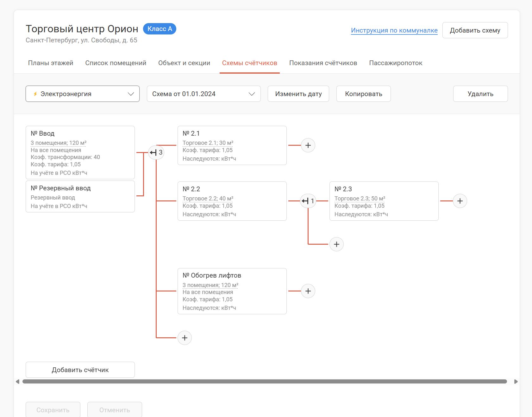Click the horizontal scrollbar thumb
Screen dimensions: 532x417
point(265,382)
